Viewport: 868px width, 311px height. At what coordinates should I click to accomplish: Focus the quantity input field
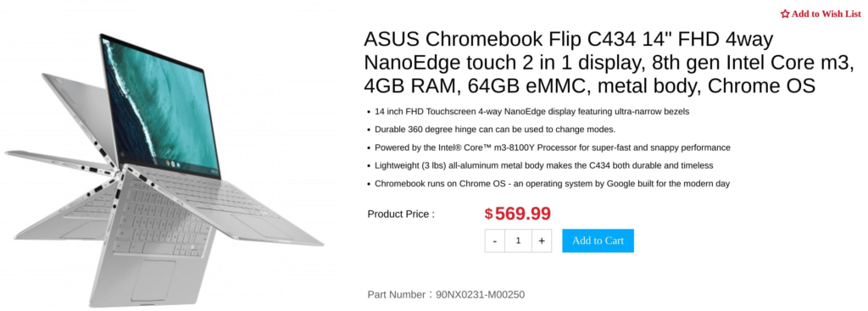point(518,241)
